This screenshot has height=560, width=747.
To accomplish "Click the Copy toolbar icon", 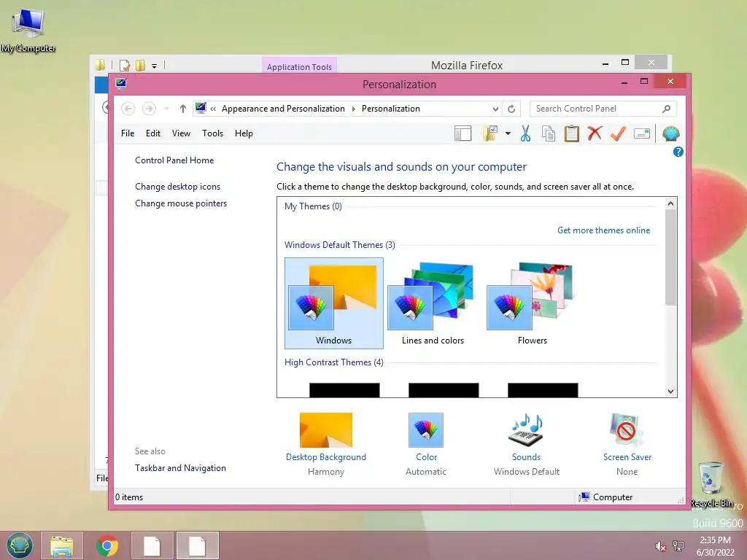I will 549,134.
